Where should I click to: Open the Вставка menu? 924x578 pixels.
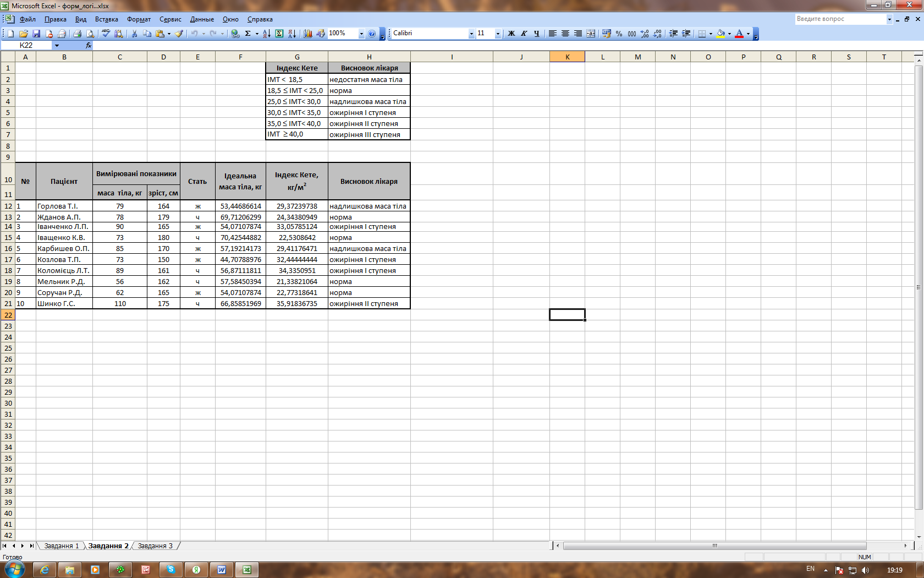click(107, 19)
